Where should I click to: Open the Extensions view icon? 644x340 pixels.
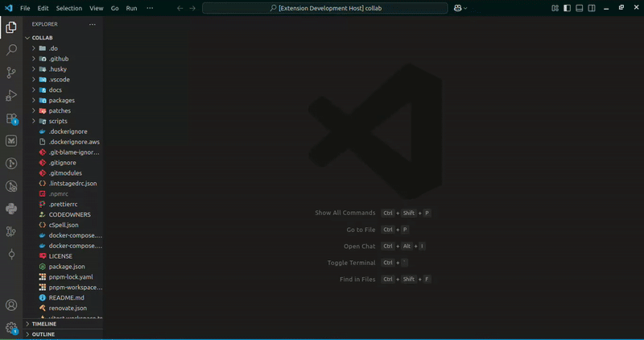tap(11, 118)
